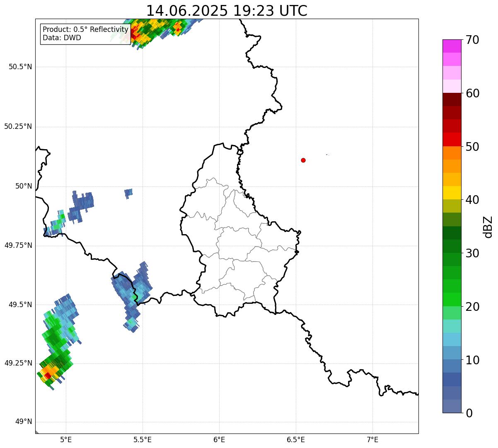Image resolution: width=498 pixels, height=448 pixels.
Task: Click the title '14.06.2025 19:23 UTC'
Action: coord(227,11)
